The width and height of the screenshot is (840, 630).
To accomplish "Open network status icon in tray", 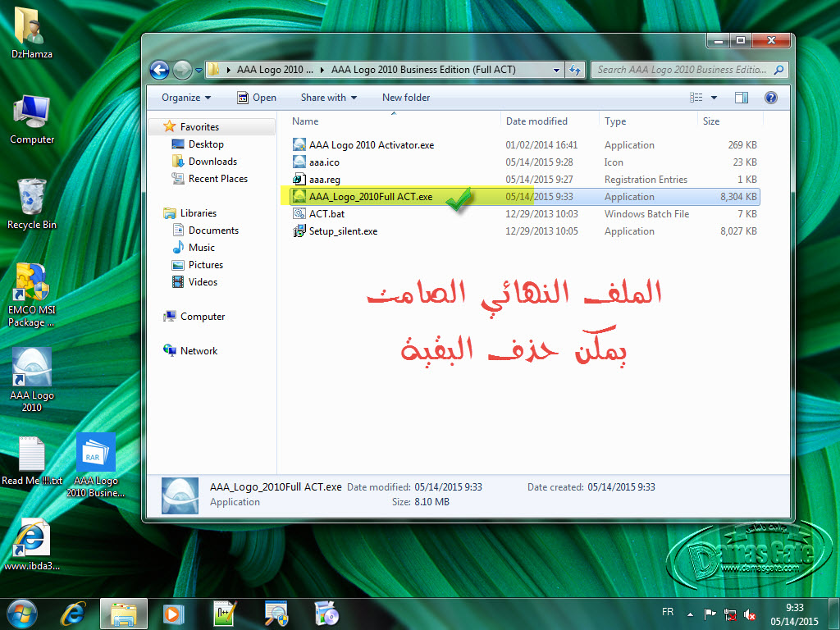I will click(729, 614).
